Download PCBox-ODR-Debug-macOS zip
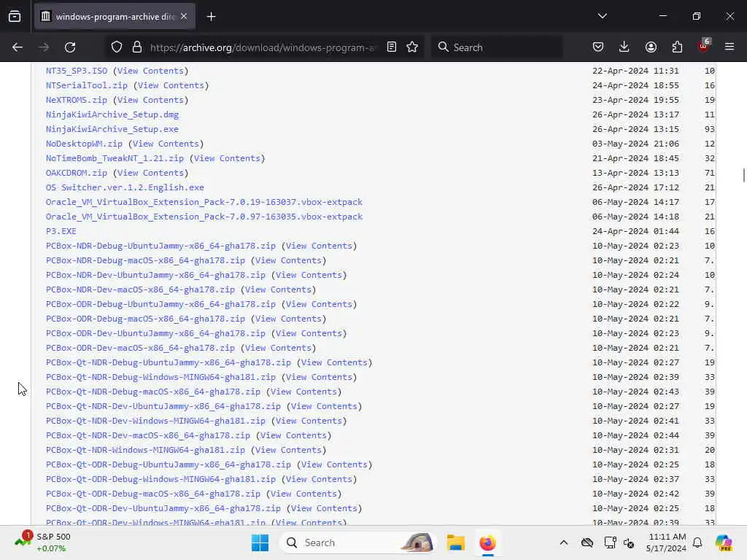747x560 pixels. (x=145, y=319)
